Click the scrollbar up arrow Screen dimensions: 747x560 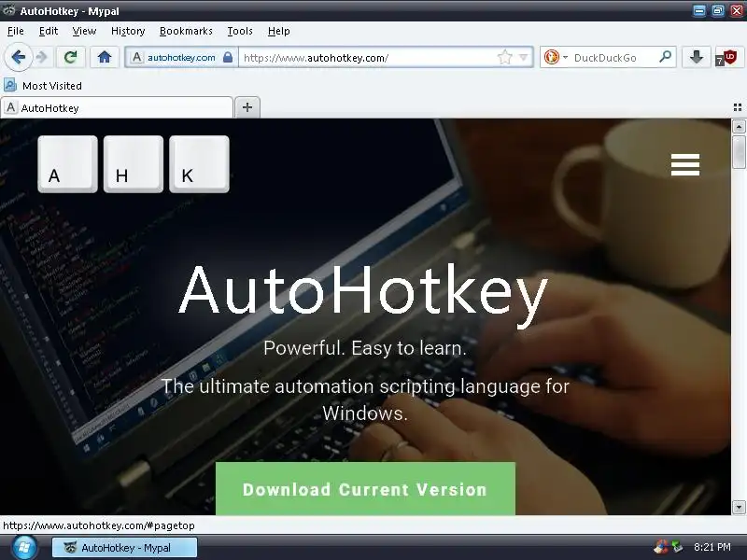click(739, 127)
